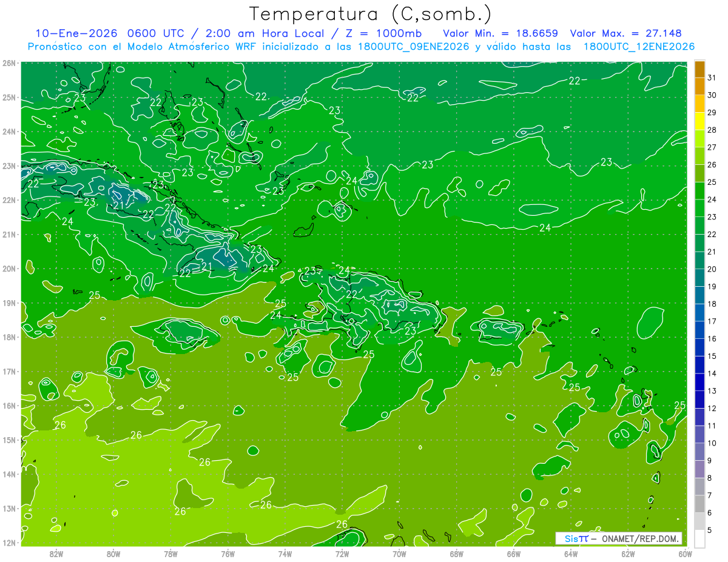The height and width of the screenshot is (562, 728).
Task: Click the "12N" latitude axis label
Action: point(8,543)
